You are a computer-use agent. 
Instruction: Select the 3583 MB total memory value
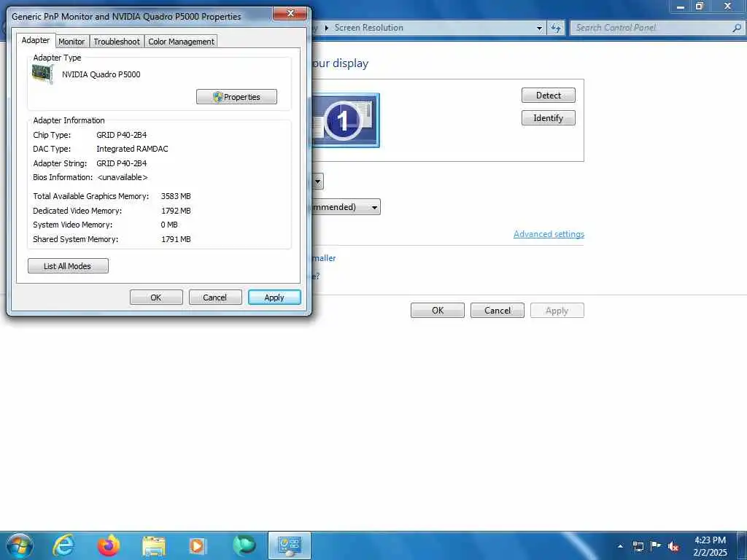click(176, 196)
